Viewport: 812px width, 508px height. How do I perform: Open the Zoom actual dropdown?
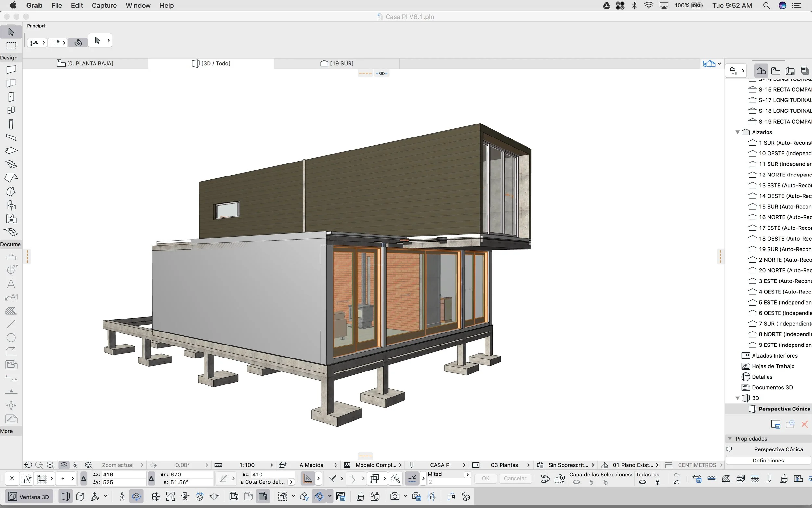point(114,465)
